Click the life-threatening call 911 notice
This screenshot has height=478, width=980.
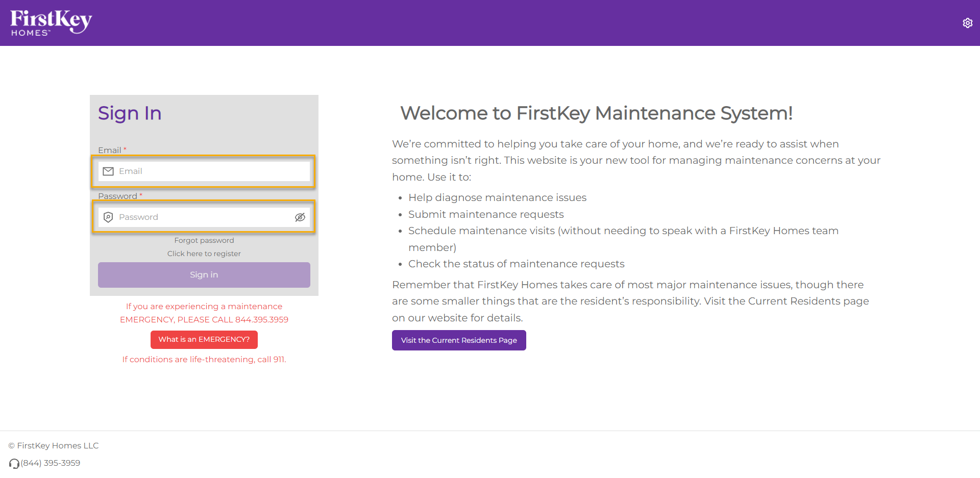click(x=204, y=360)
